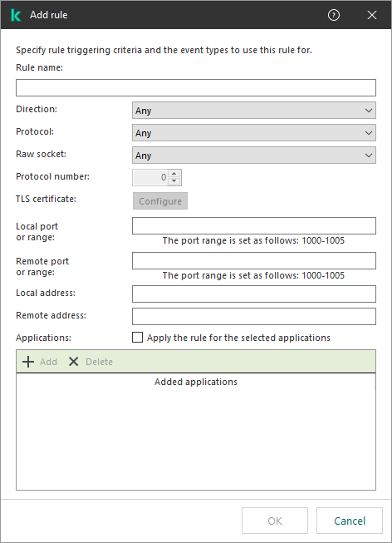392x543 pixels.
Task: Click the Remote port or range field
Action: 254,261
